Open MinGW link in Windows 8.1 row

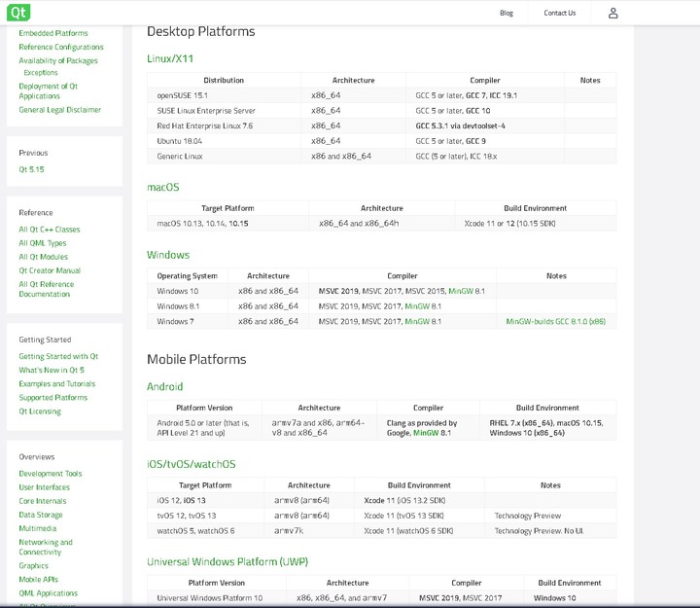pos(417,306)
